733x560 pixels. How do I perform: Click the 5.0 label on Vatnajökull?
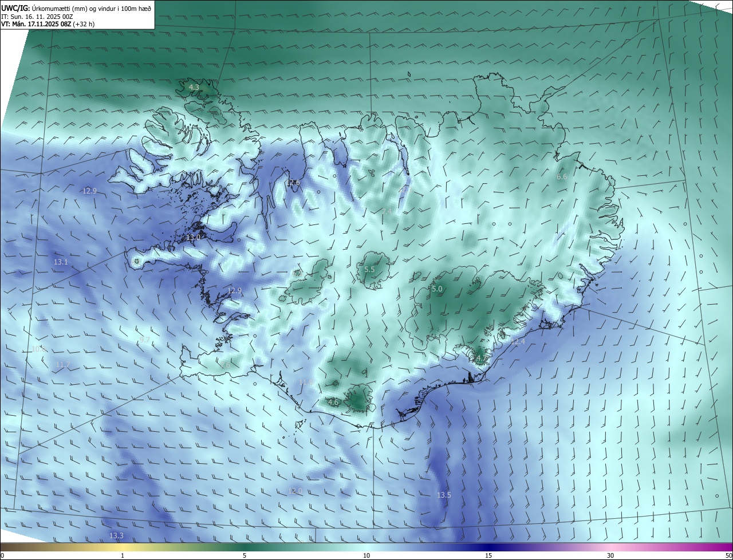(437, 289)
